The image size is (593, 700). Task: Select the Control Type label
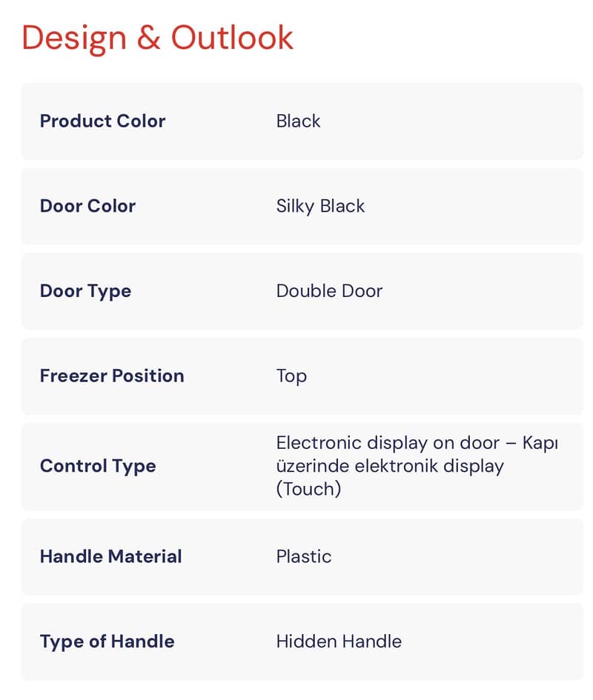[98, 466]
